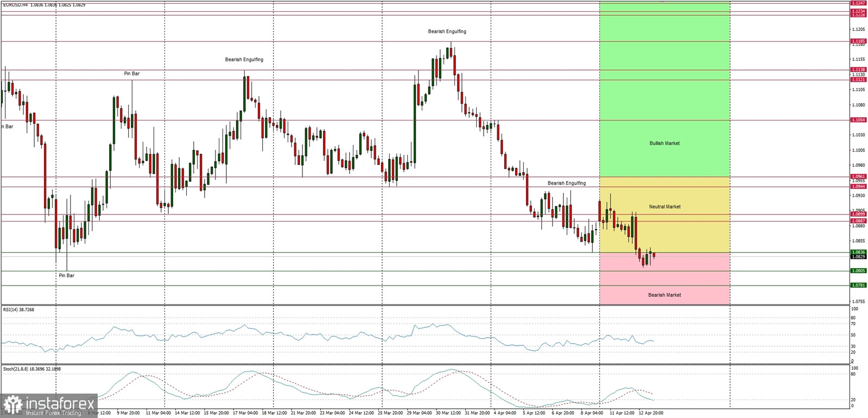This screenshot has width=868, height=418.
Task: Click the 25 Mar 20:00 time axis label
Action: [390, 413]
